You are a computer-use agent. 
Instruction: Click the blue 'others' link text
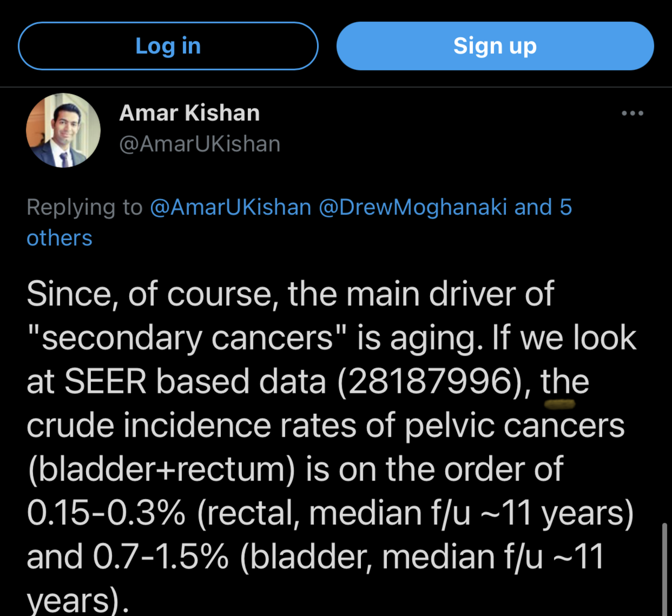click(60, 238)
